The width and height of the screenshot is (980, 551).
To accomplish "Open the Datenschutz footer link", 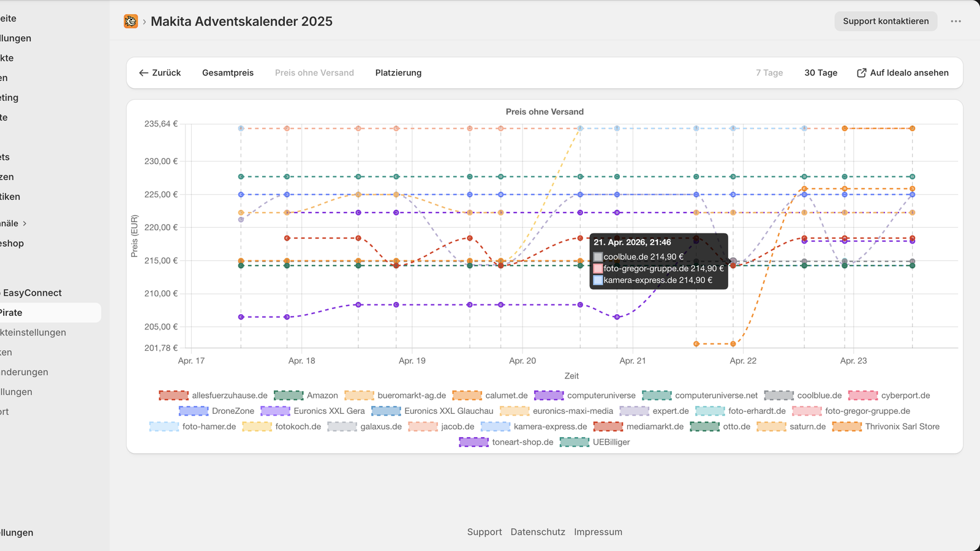I will coord(538,532).
